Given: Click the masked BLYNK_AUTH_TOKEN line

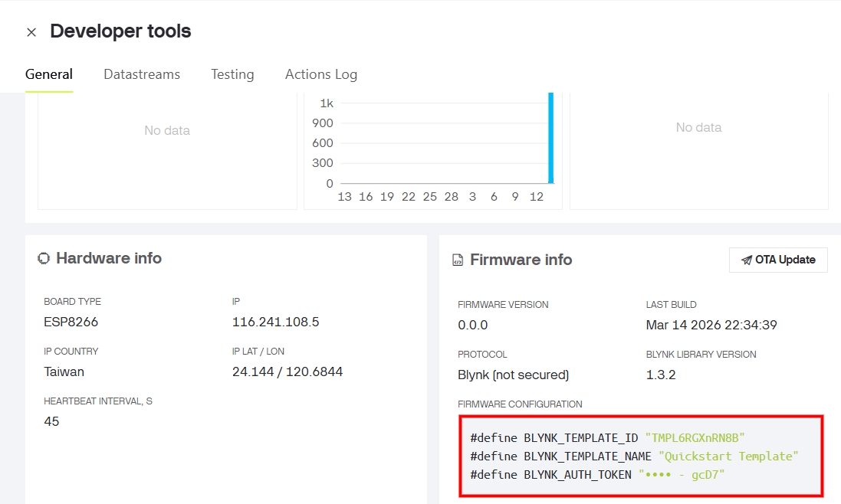Looking at the screenshot, I should pyautogui.click(x=597, y=475).
